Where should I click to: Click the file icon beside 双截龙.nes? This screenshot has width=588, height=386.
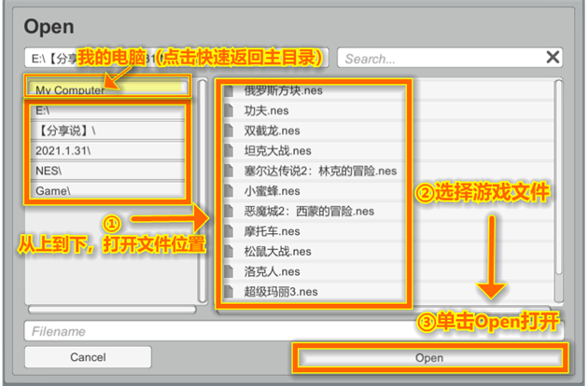pos(229,131)
